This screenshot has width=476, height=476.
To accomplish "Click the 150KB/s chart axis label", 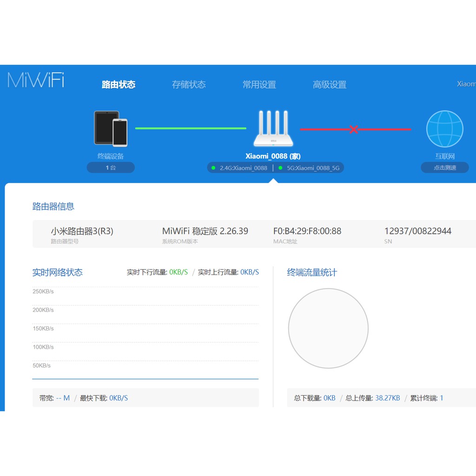I will [x=43, y=329].
